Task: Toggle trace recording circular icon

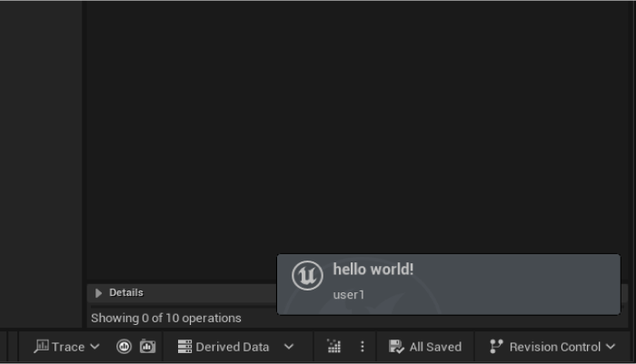Action: [124, 347]
